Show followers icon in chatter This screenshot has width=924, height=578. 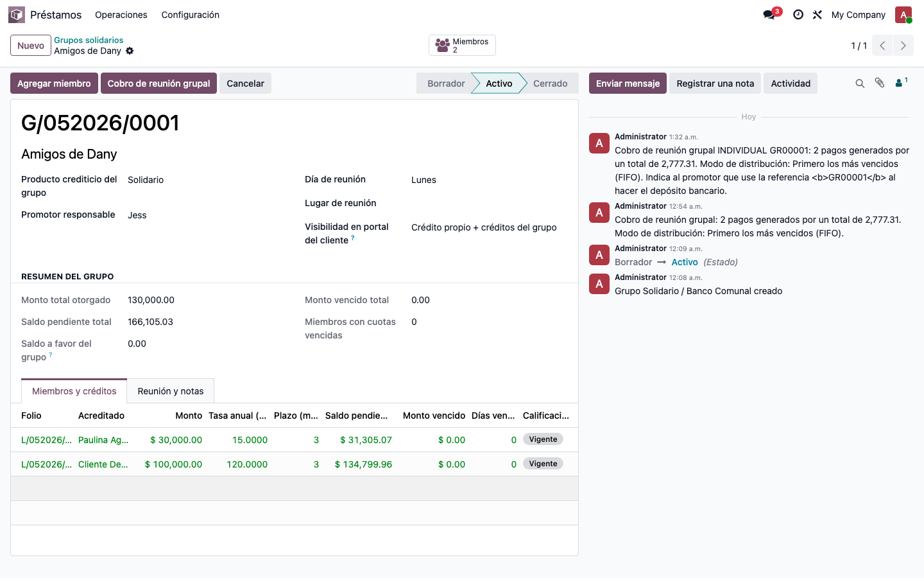901,82
